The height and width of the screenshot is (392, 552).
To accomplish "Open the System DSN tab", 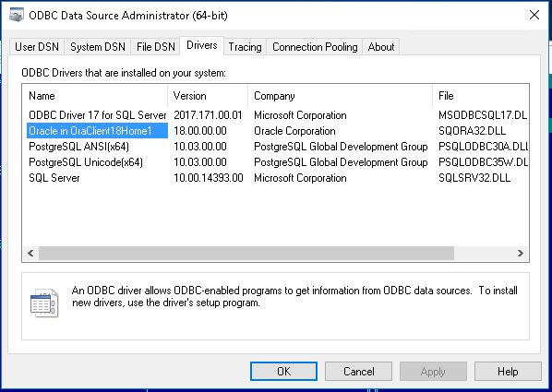I will click(x=98, y=47).
